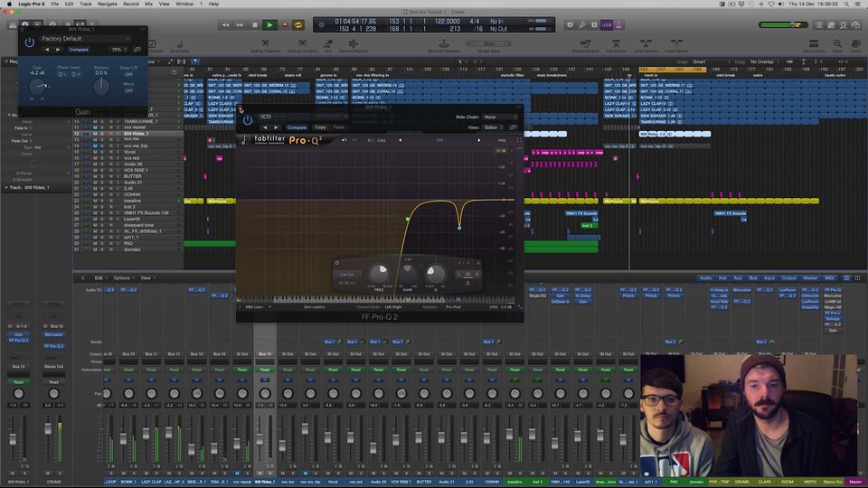Click the Balance knob in the Gain plugin
The width and height of the screenshot is (868, 488).
[101, 87]
